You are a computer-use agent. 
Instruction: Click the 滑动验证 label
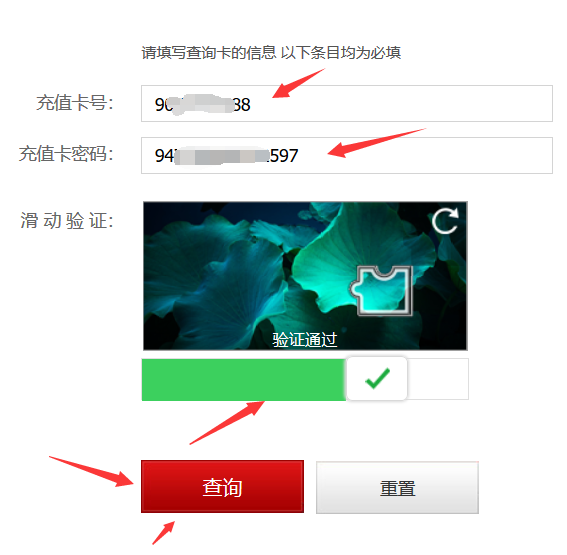pyautogui.click(x=67, y=220)
